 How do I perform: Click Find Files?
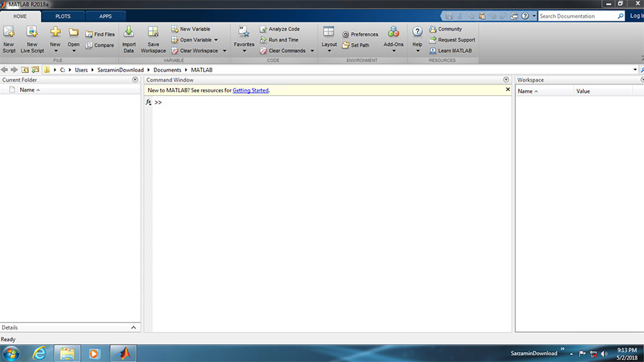(x=99, y=34)
